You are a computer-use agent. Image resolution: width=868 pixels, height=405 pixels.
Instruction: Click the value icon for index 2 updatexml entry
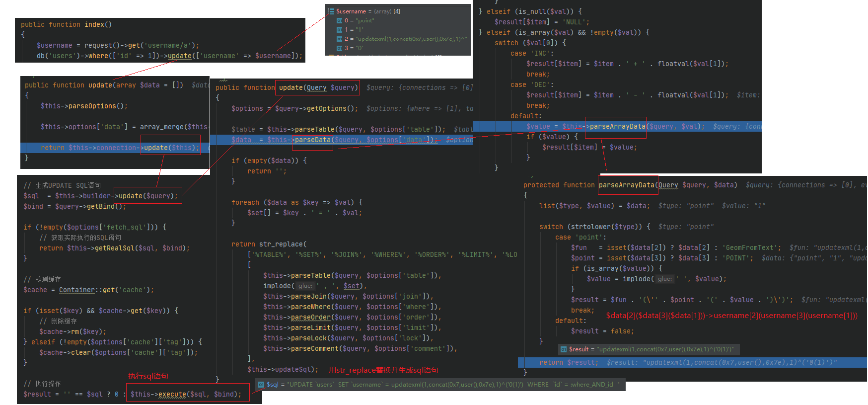tap(339, 39)
